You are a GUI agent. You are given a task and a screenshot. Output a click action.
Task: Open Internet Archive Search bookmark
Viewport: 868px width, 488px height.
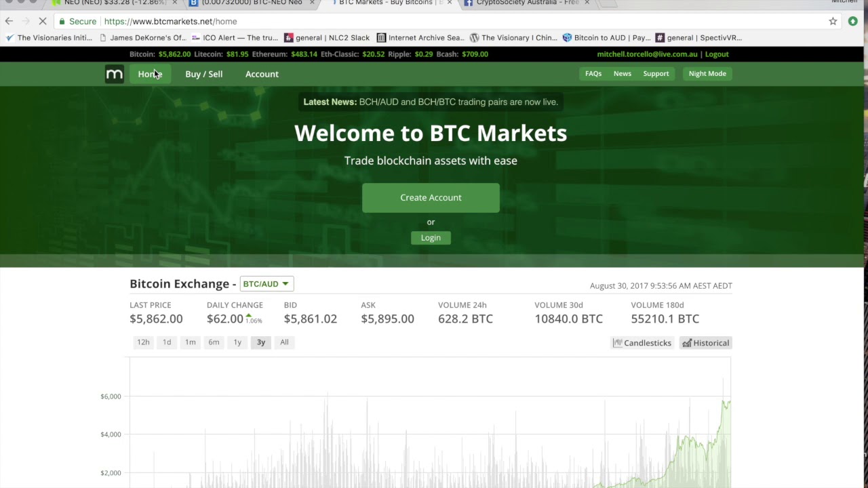point(420,38)
